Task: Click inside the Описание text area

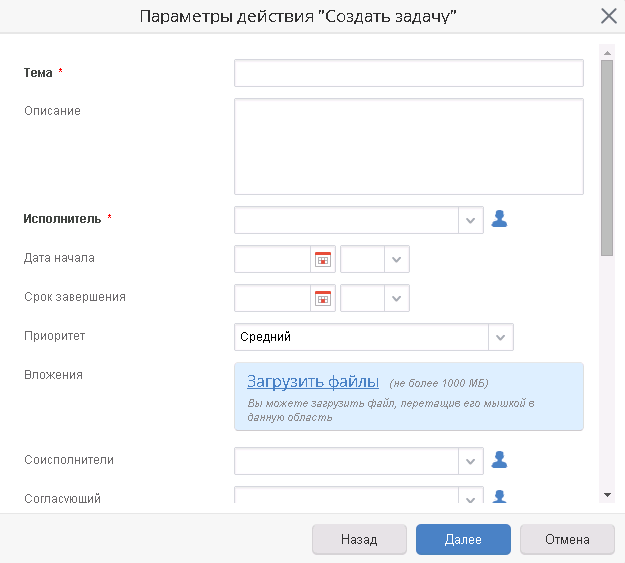Action: [x=409, y=146]
